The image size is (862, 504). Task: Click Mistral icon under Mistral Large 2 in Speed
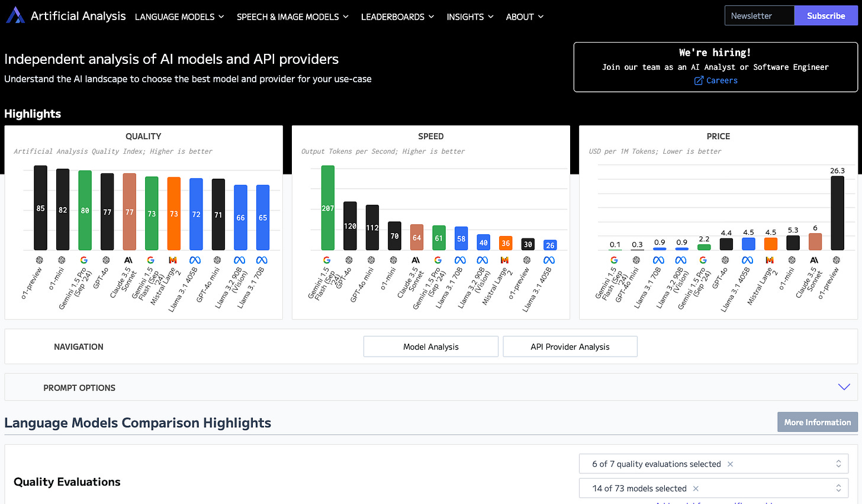(504, 260)
